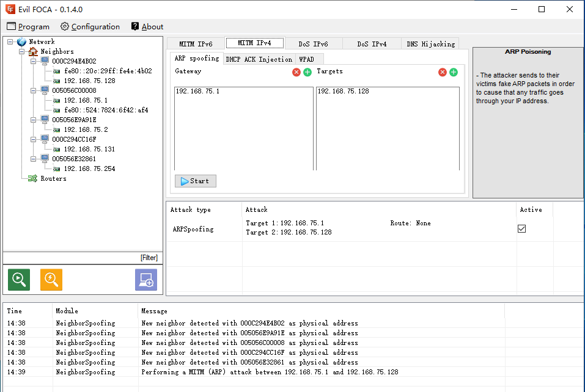Viewport: 585px width, 392px height.
Task: Select tree entry fe80::524:7824:6f42:af4
Action: 106,110
